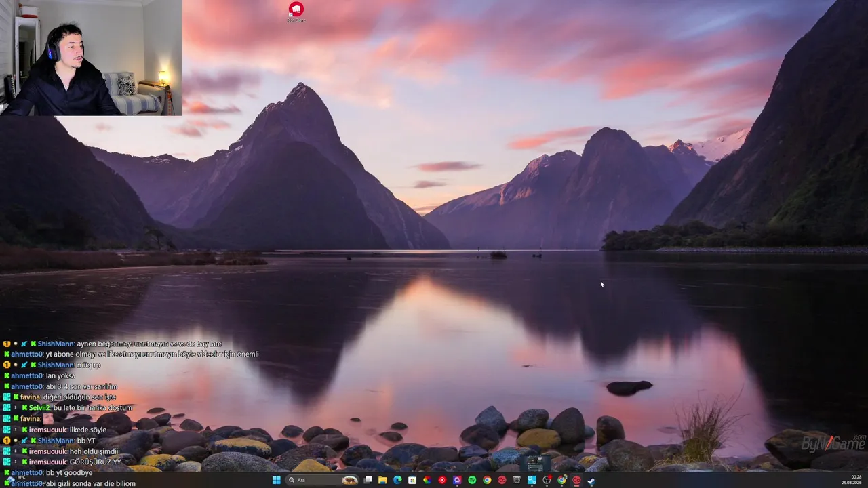Image resolution: width=868 pixels, height=488 pixels.
Task: Open the Windows Start menu
Action: (x=276, y=480)
